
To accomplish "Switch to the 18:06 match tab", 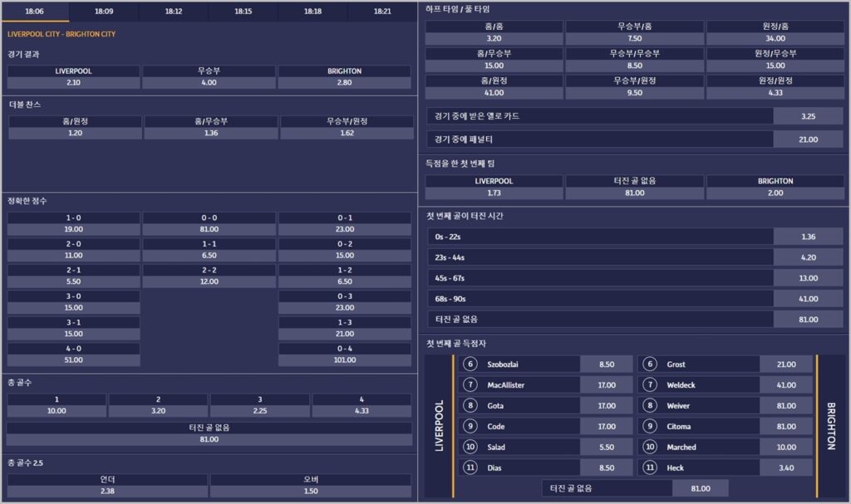I will 35,12.
